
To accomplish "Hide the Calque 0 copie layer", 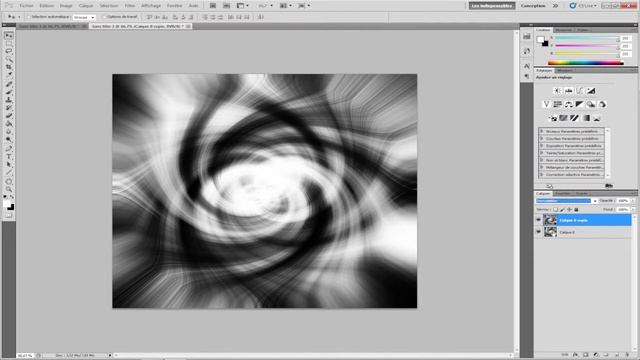I will click(x=538, y=220).
